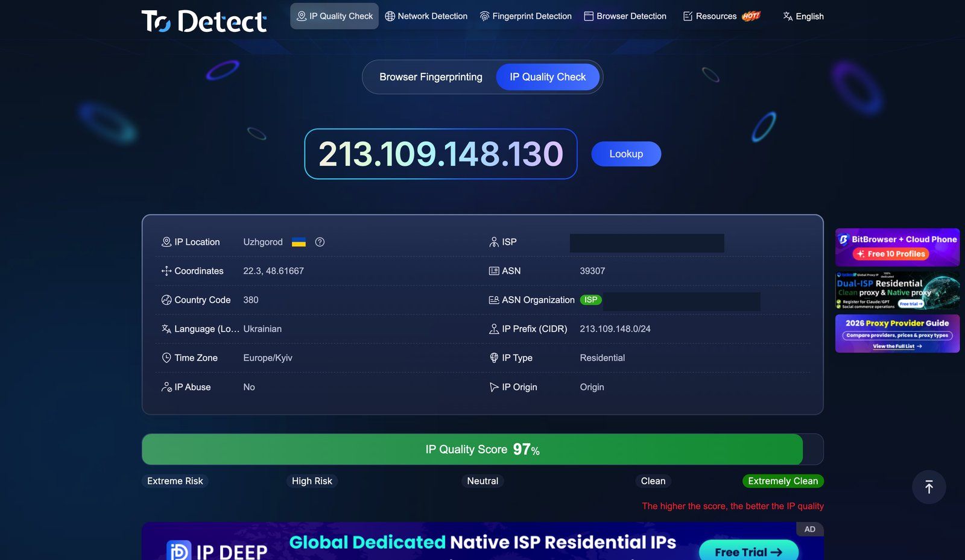Click the 22.3, 48.61667 coordinates value
This screenshot has height=560, width=965.
point(273,271)
